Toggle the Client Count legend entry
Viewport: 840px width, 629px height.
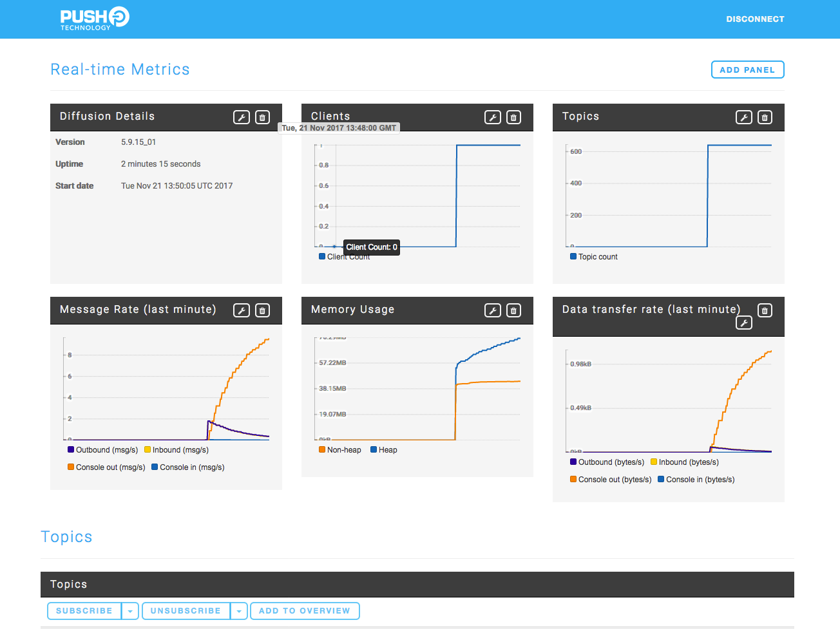(x=347, y=256)
